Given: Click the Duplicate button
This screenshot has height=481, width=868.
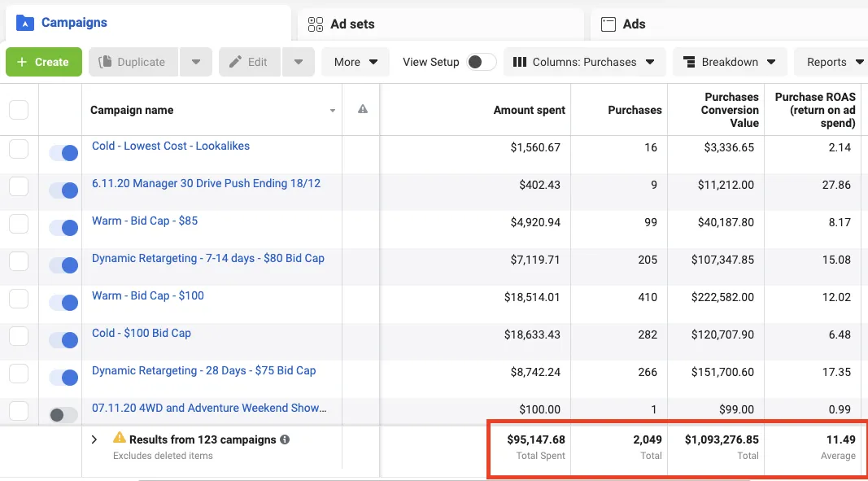Looking at the screenshot, I should tap(133, 62).
